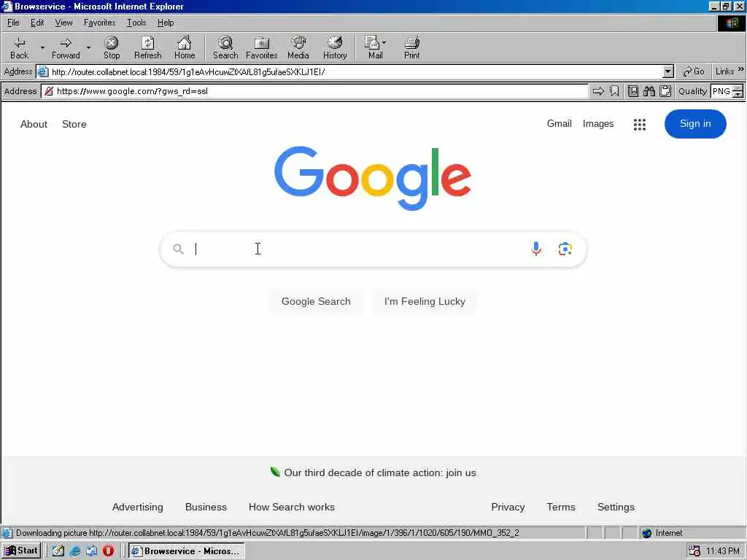Open the Search pane from the toolbar
The image size is (747, 560).
[x=225, y=48]
